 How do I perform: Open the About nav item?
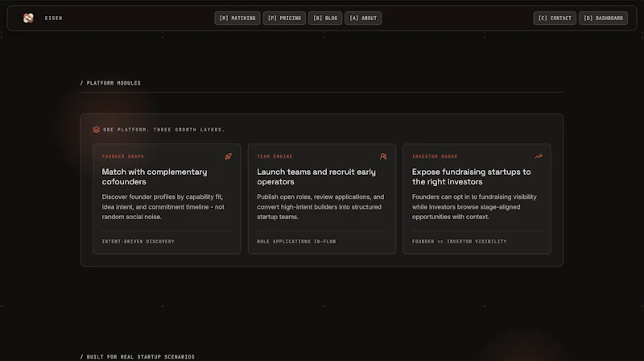click(x=363, y=18)
